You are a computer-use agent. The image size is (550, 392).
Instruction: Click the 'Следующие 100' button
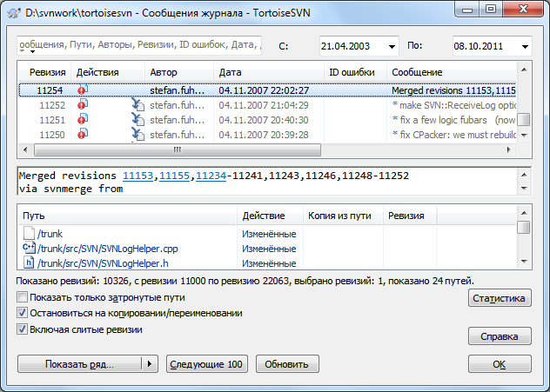point(206,364)
